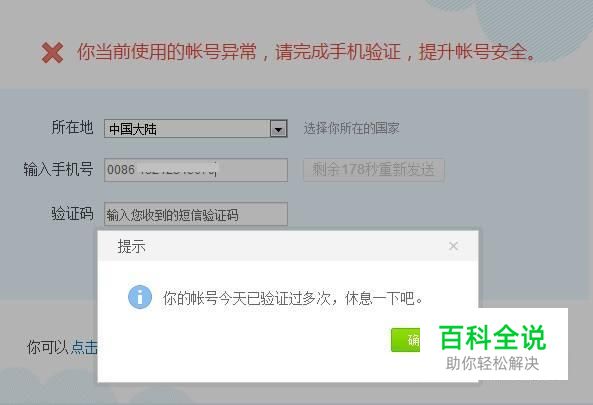Open the 中国大陆 location dropdown
Screen dimensions: 593x405
point(196,129)
